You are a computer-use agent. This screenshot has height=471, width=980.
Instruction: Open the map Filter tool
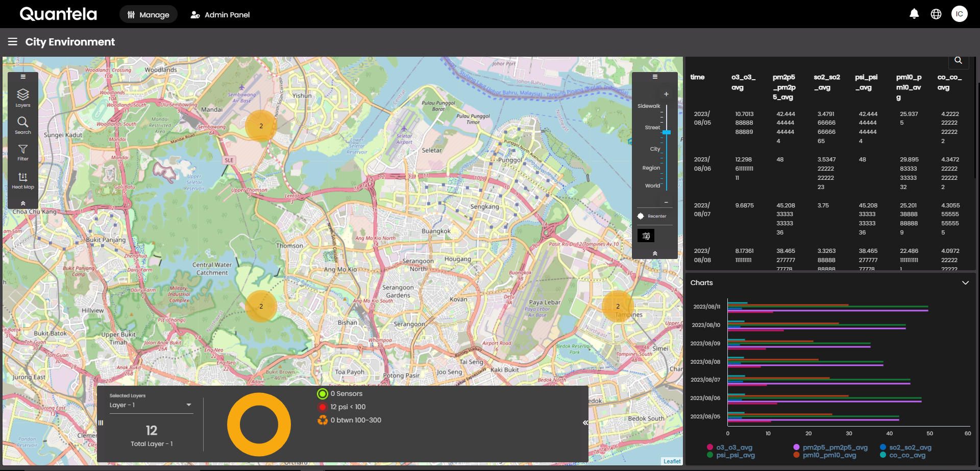click(x=23, y=153)
